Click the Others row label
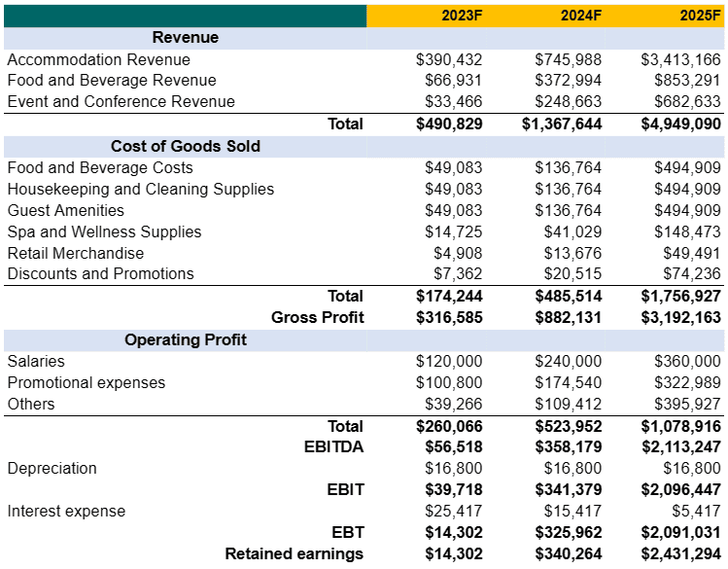The image size is (728, 569). [x=31, y=404]
